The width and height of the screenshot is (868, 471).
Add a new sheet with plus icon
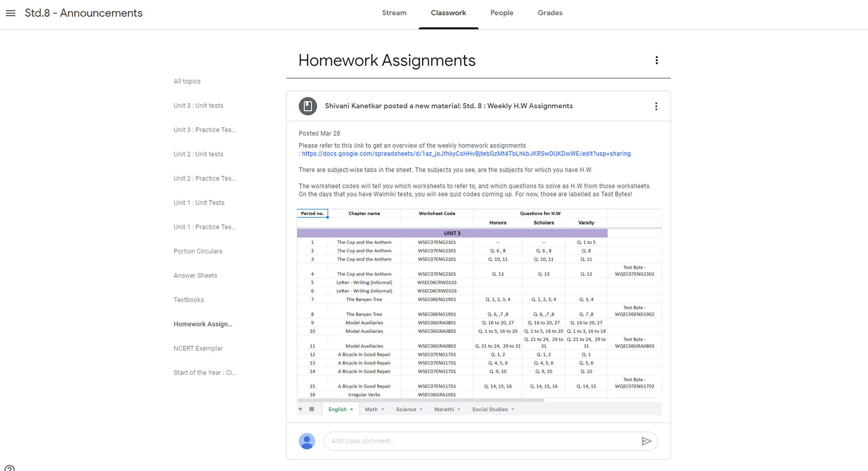tap(300, 409)
